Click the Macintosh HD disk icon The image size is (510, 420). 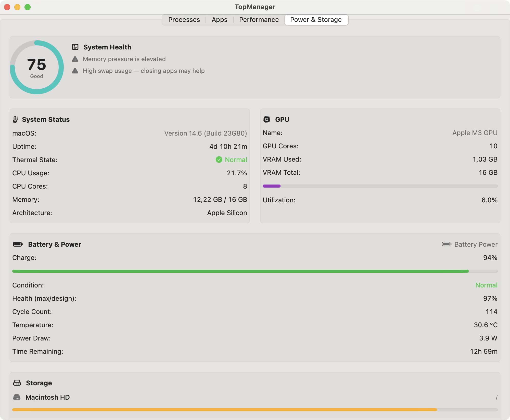coord(17,397)
